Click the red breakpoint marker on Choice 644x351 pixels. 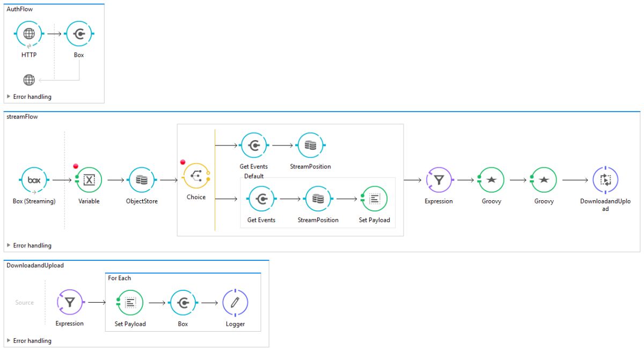pyautogui.click(x=183, y=162)
